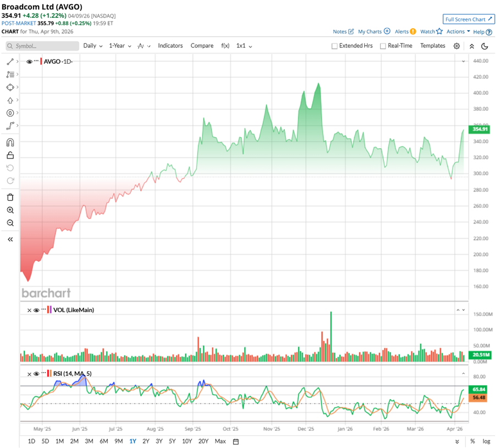This screenshot has height=448, width=496.
Task: Delete drawings with the trash icon
Action: click(x=10, y=197)
